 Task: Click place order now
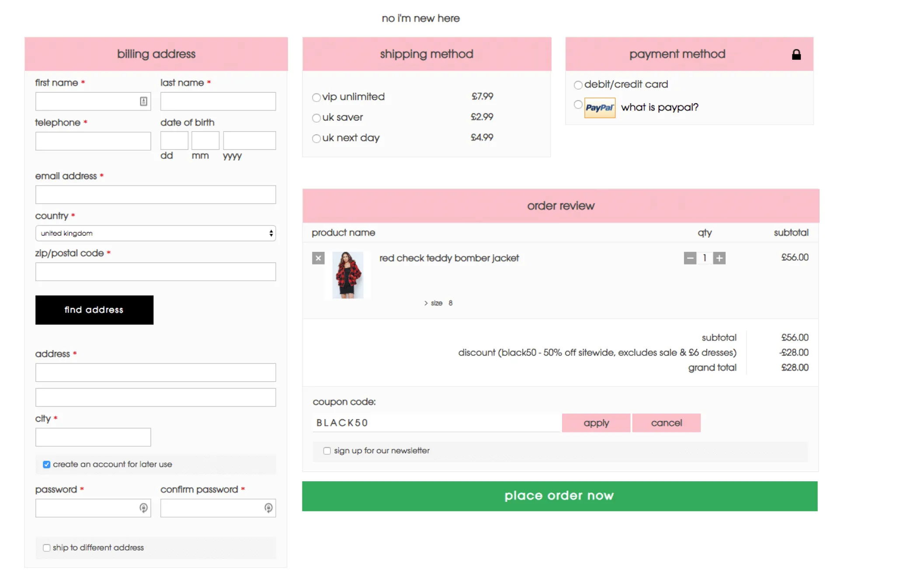560,496
